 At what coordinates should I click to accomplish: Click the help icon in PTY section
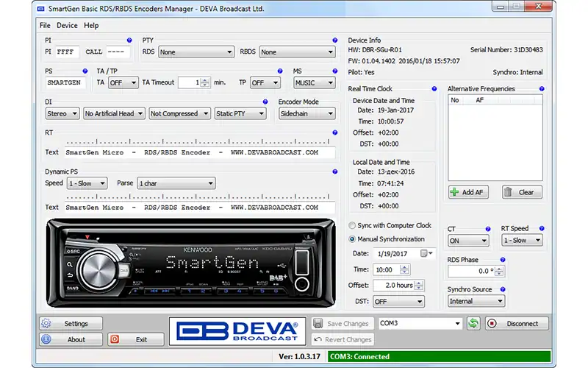335,40
